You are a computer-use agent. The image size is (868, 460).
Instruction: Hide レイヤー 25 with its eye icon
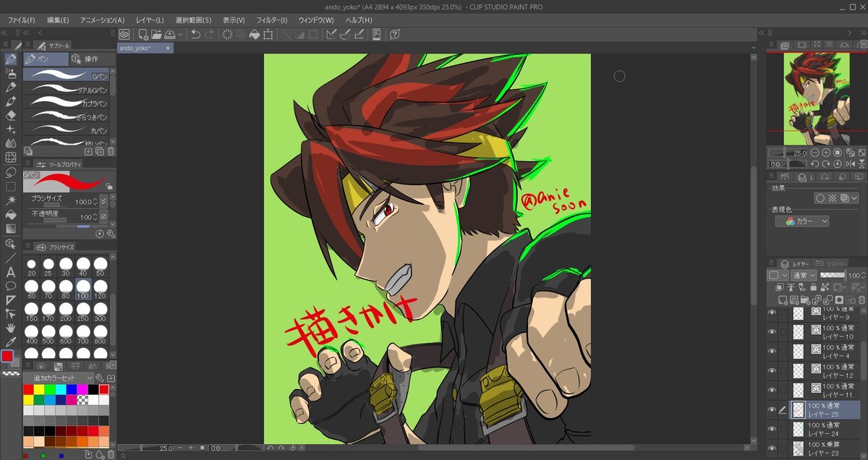(772, 410)
